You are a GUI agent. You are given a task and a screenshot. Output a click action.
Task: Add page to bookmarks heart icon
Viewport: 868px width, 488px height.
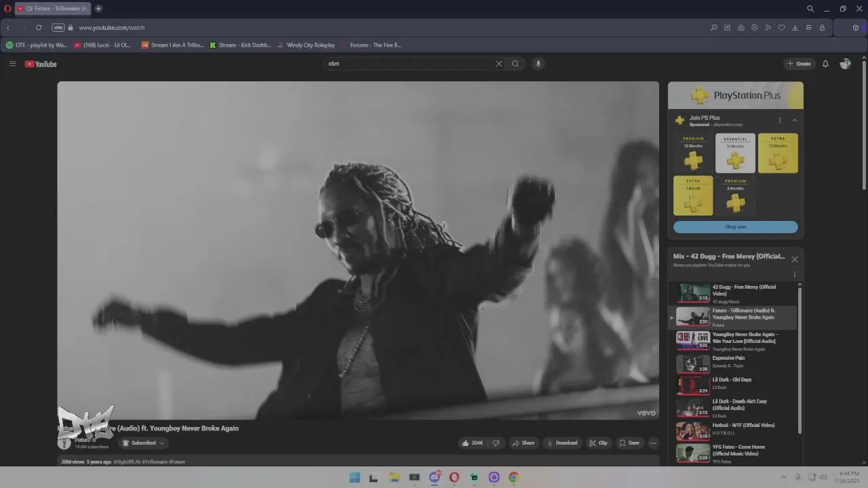(781, 28)
